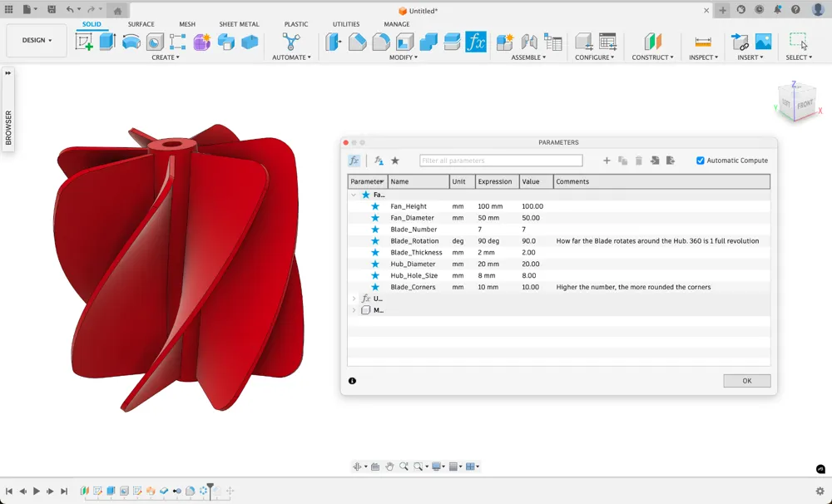This screenshot has height=504, width=832.
Task: Open the DESIGN workspace selector
Action: coord(36,39)
